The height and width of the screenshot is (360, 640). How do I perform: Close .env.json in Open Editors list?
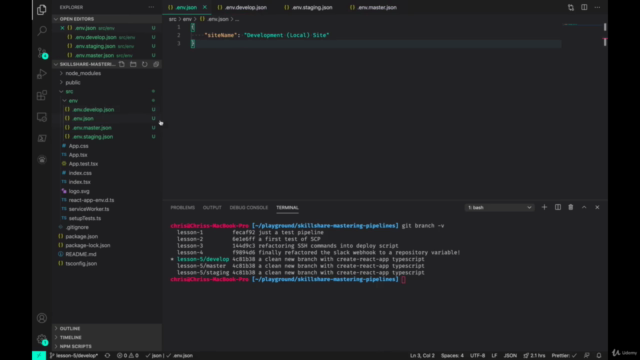[62, 28]
